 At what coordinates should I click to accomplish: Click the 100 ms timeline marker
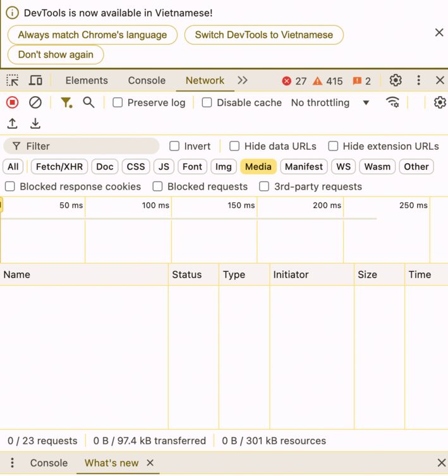[155, 205]
